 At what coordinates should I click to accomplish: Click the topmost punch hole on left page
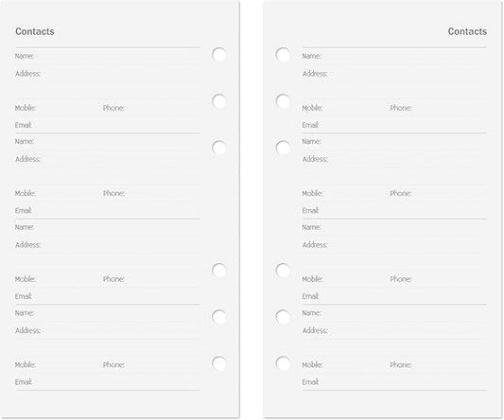[219, 55]
